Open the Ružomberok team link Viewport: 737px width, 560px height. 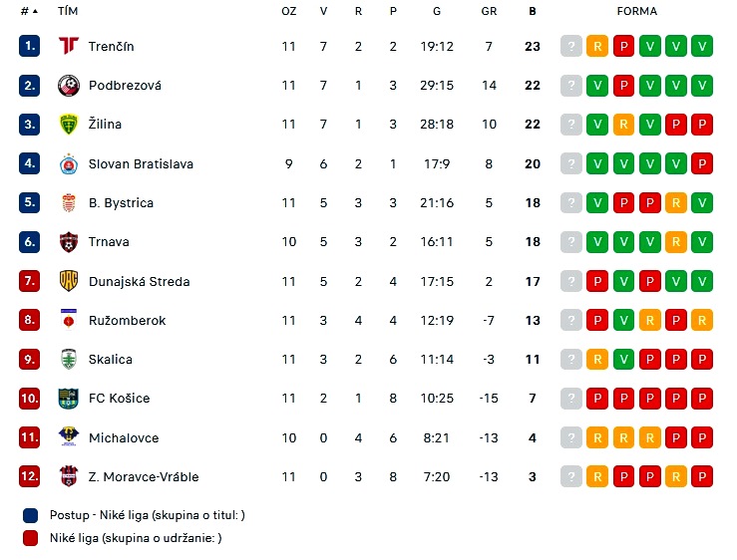pyautogui.click(x=127, y=321)
